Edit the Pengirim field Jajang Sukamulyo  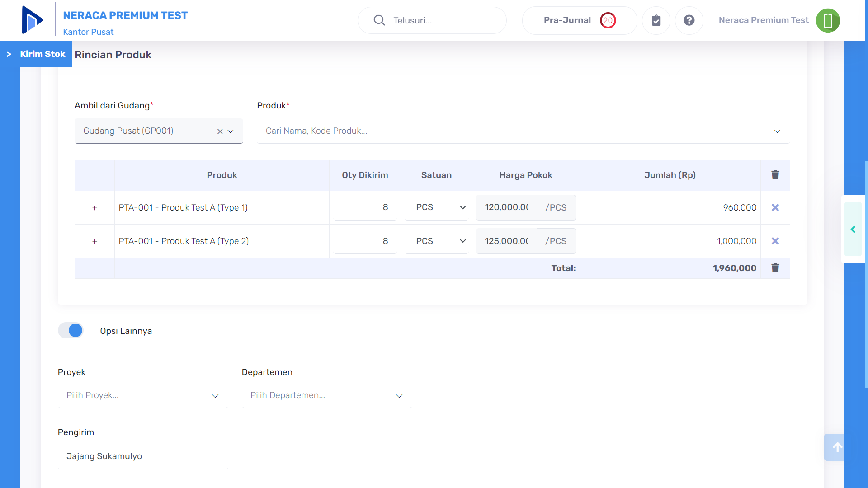[x=142, y=456]
